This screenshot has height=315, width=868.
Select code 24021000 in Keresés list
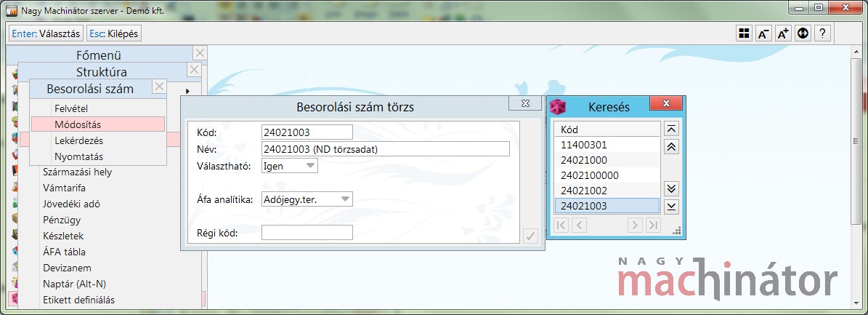click(607, 160)
